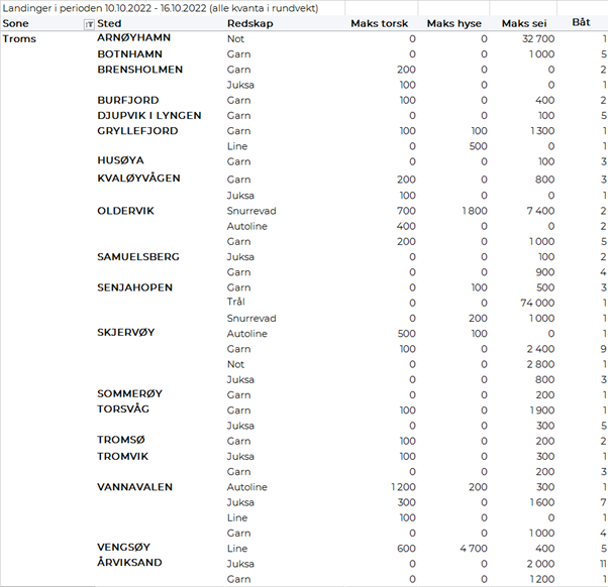
Task: Select the VANNAVALEN place label
Action: click(135, 487)
